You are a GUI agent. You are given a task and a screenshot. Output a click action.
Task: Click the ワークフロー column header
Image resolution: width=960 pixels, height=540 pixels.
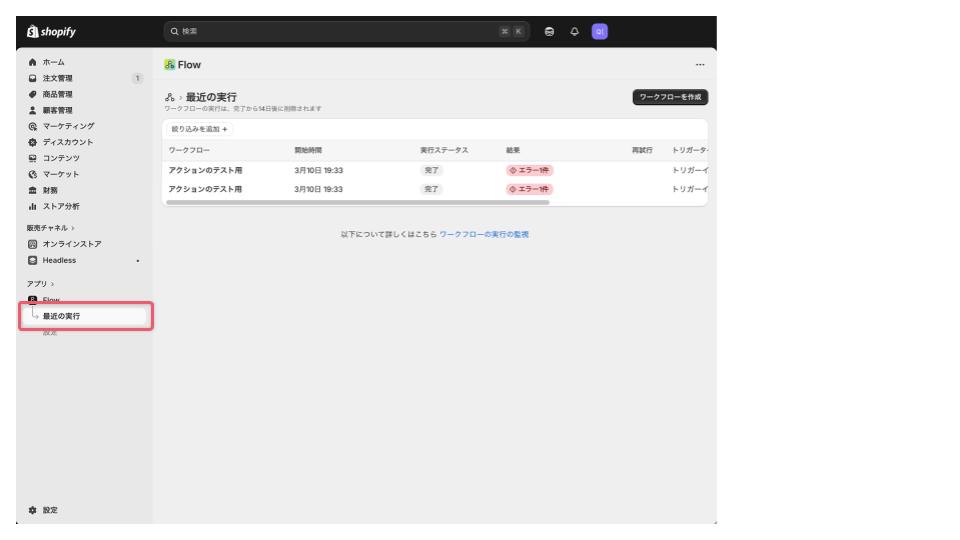[189, 150]
